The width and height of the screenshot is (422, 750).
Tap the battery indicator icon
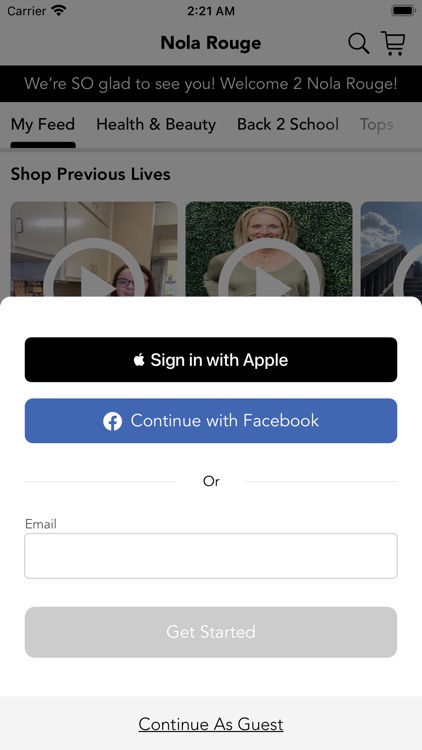point(403,11)
